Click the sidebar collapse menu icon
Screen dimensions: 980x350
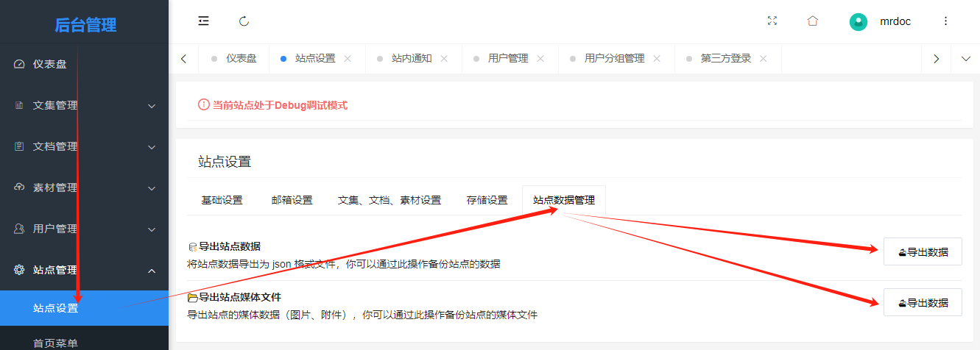click(204, 21)
